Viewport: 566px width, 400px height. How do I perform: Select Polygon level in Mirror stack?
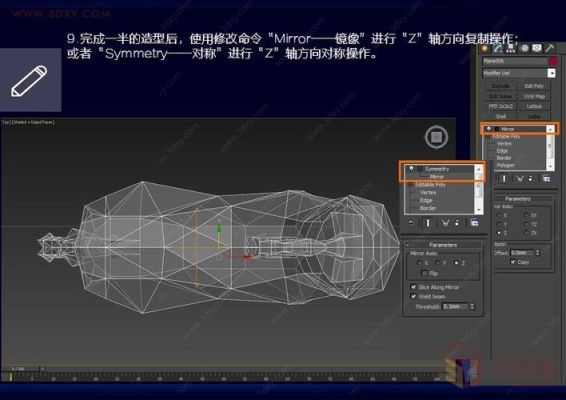coord(505,165)
